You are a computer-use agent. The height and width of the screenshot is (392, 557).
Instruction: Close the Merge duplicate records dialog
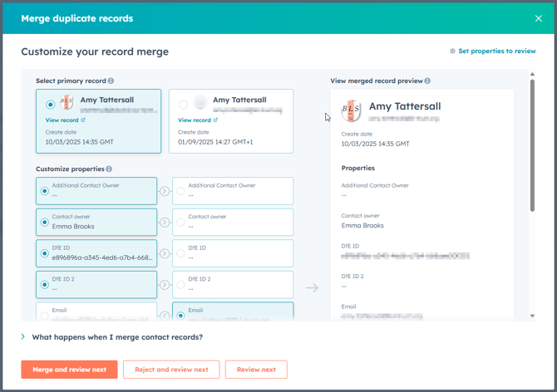click(539, 18)
